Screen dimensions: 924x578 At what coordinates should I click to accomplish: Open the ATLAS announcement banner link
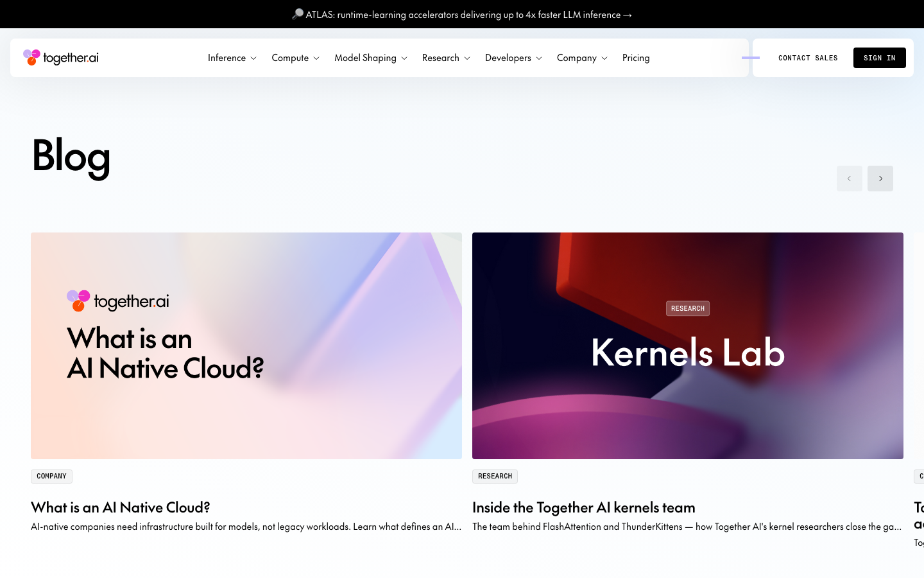(462, 14)
